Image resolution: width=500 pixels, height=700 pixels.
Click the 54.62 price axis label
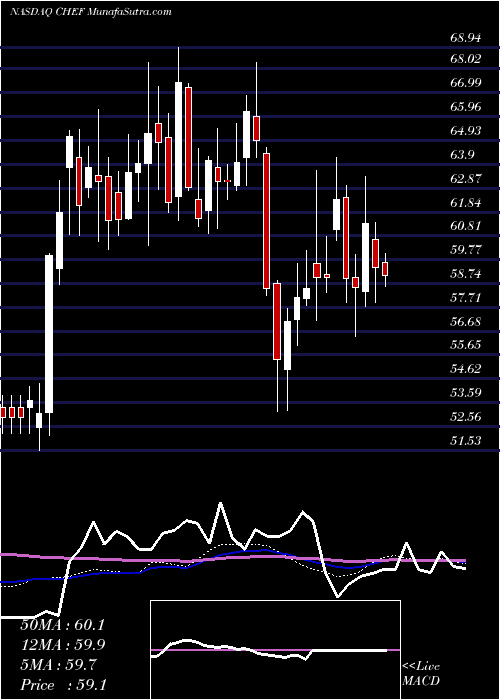(x=466, y=368)
